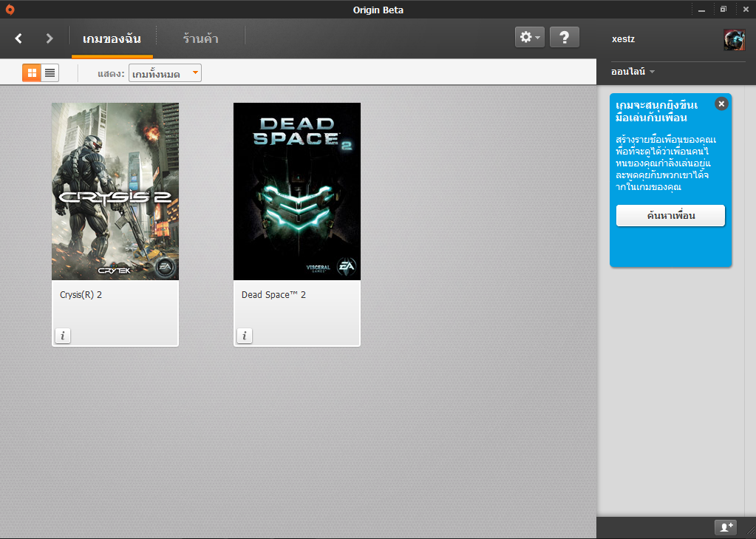Click the Origin logo icon in the title bar
The height and width of the screenshot is (539, 756).
pos(10,9)
